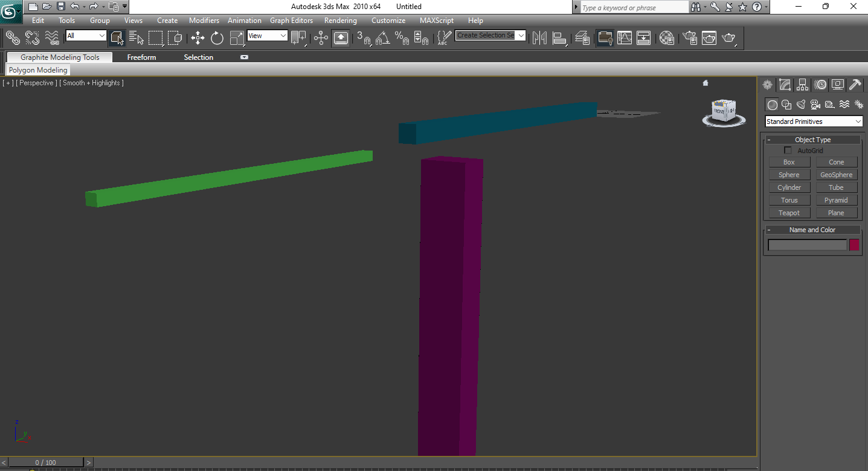Open the Hierarchy panel tab
868x471 pixels.
[x=802, y=85]
